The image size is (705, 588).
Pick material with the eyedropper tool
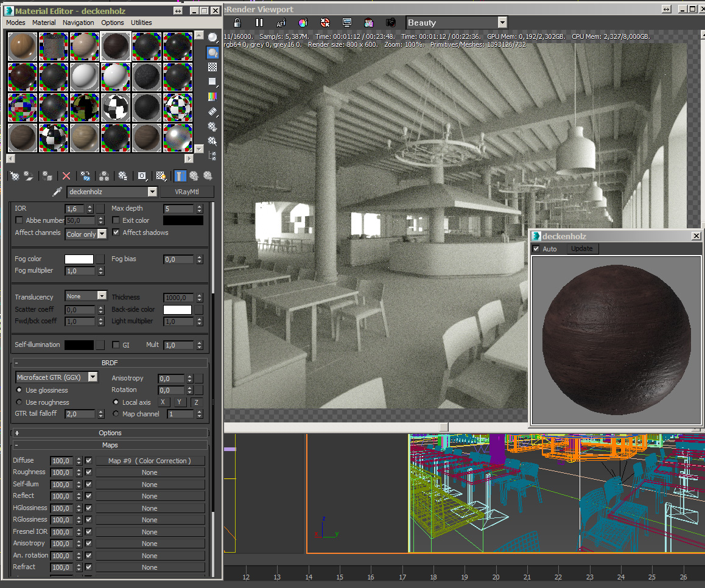[x=58, y=192]
